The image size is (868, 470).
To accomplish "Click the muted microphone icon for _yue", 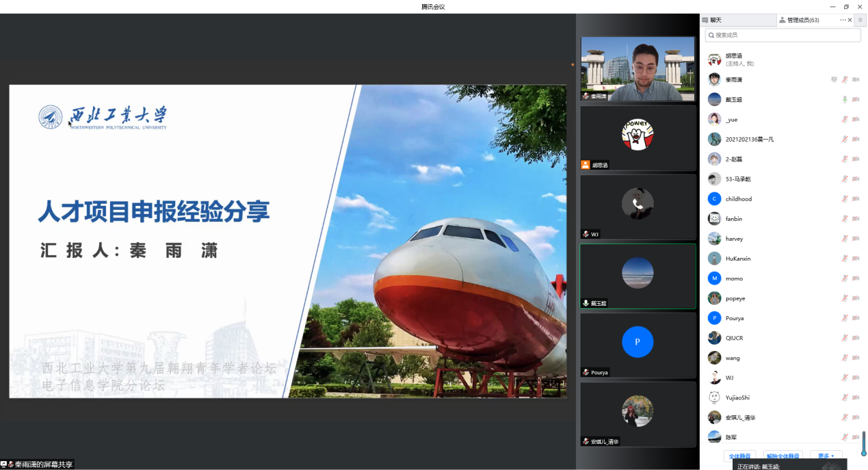I will (845, 120).
